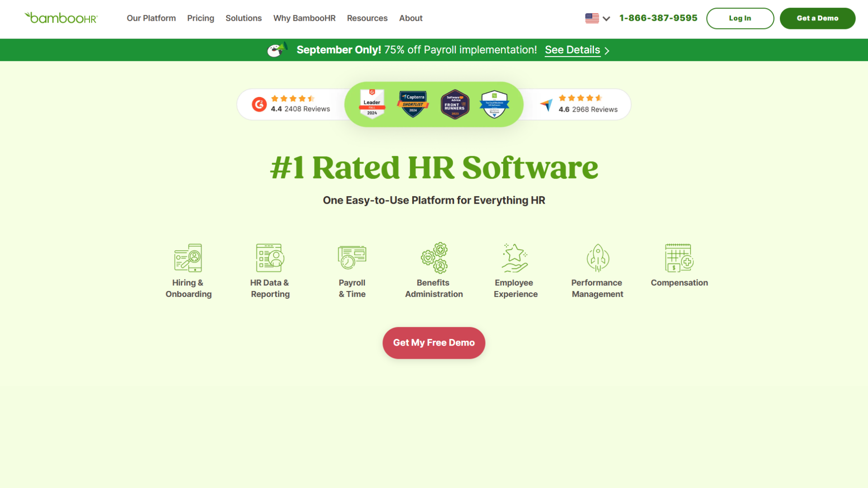Click Get My Free Demo button
This screenshot has height=488, width=868.
434,343
